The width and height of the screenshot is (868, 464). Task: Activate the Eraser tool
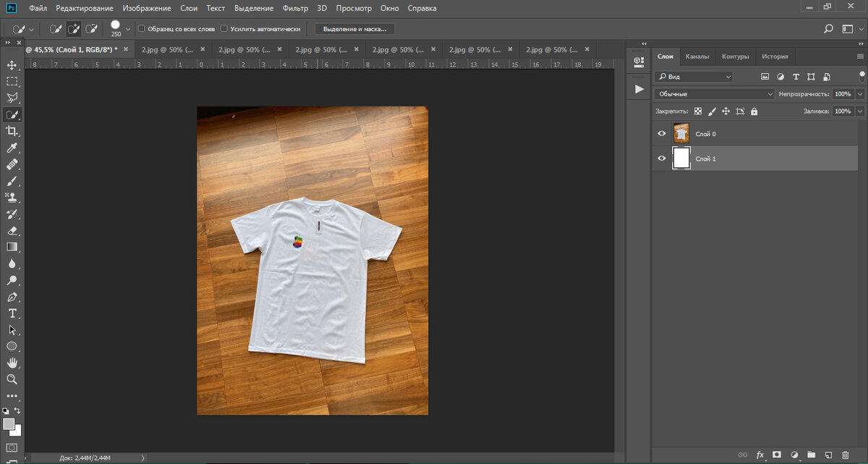point(12,230)
